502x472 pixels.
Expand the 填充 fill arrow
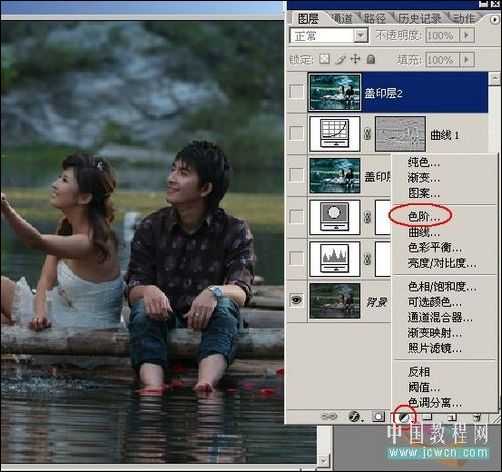pos(467,60)
